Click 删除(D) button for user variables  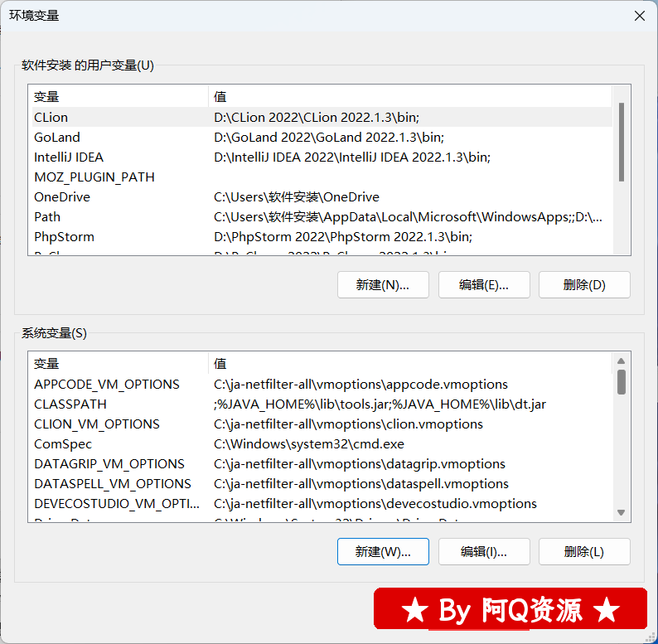pyautogui.click(x=584, y=284)
